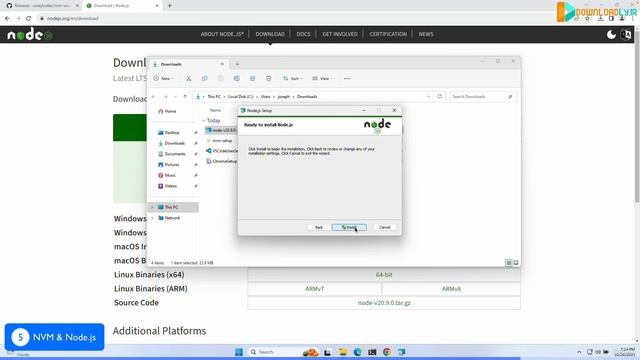
Task: Select the nvm-setup file in Downloads
Action: coord(221,141)
